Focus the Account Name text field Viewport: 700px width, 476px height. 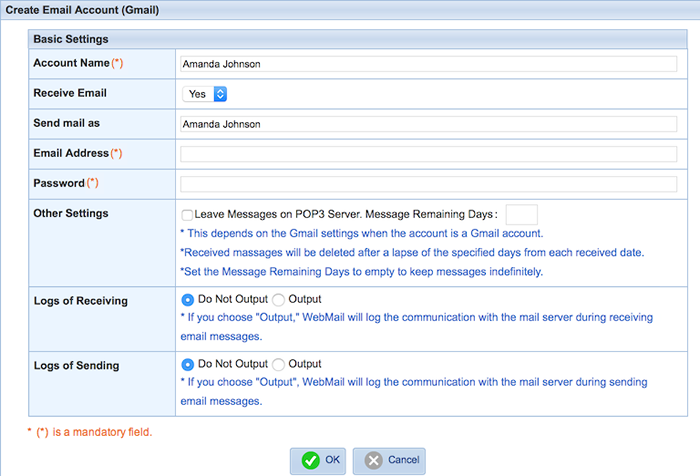[x=428, y=62]
